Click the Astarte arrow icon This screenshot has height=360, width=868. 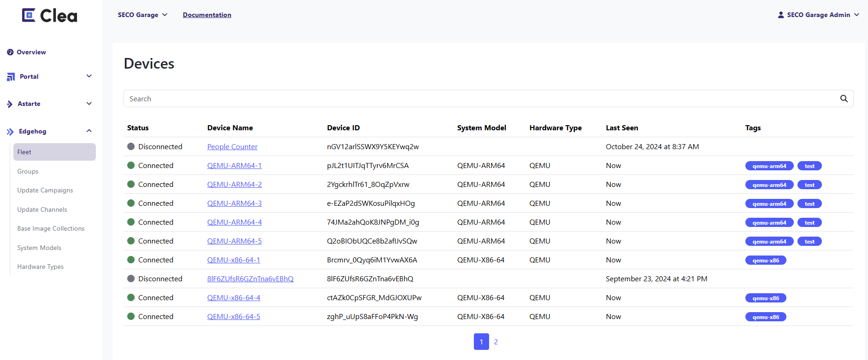pyautogui.click(x=10, y=104)
